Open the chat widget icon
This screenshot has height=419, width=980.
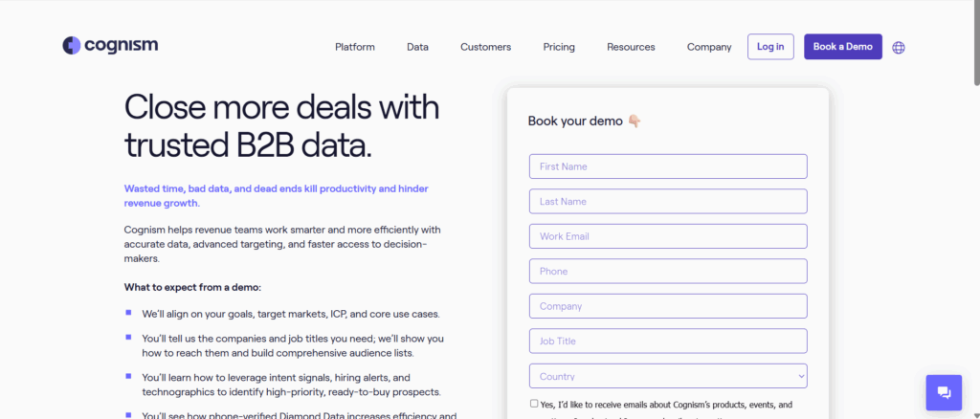[x=944, y=393]
